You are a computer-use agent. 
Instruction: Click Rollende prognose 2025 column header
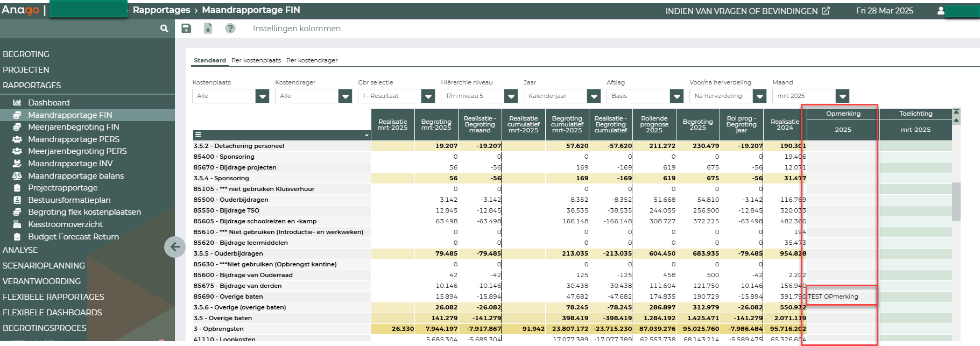tap(654, 124)
